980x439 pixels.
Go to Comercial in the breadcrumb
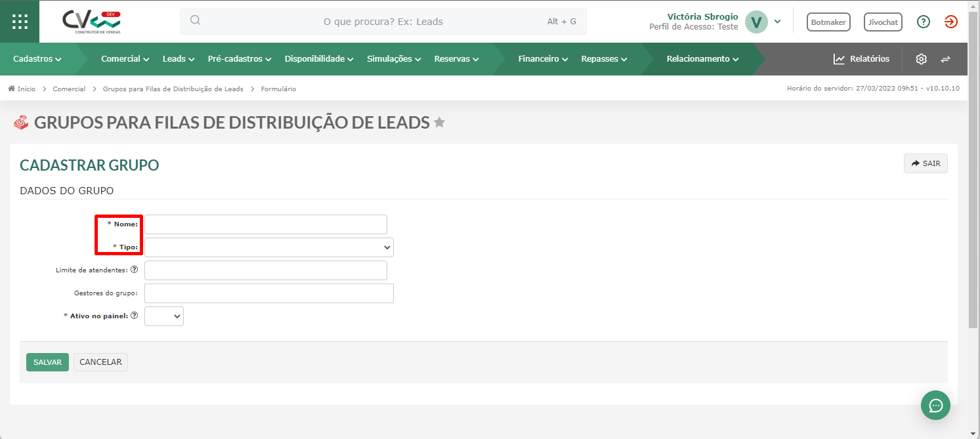pos(69,89)
